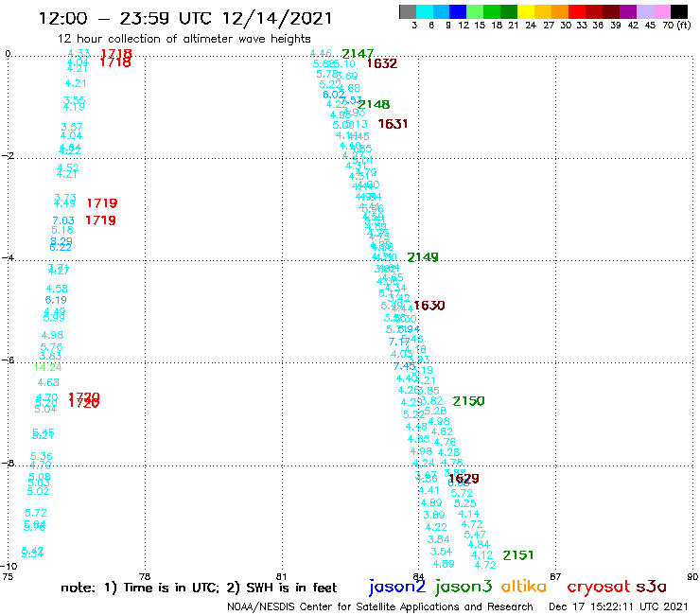The image size is (700, 615).
Task: Select the black swatch at the scale end
Action: click(x=678, y=12)
